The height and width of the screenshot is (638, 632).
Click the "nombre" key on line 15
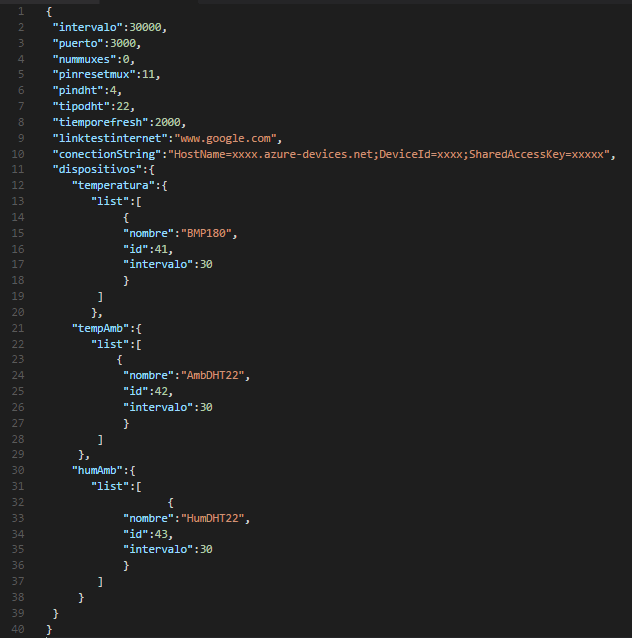[149, 233]
